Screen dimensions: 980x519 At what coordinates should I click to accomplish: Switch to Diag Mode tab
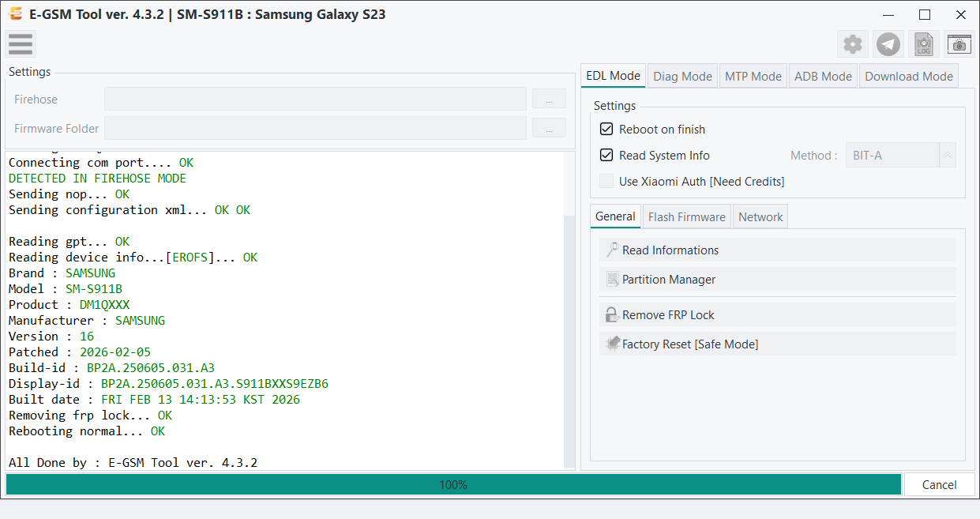pos(682,76)
